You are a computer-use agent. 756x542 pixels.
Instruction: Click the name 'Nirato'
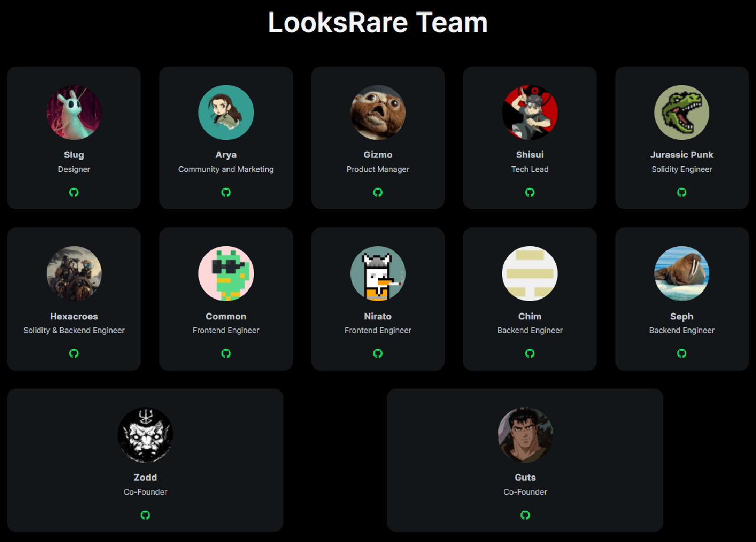(378, 316)
